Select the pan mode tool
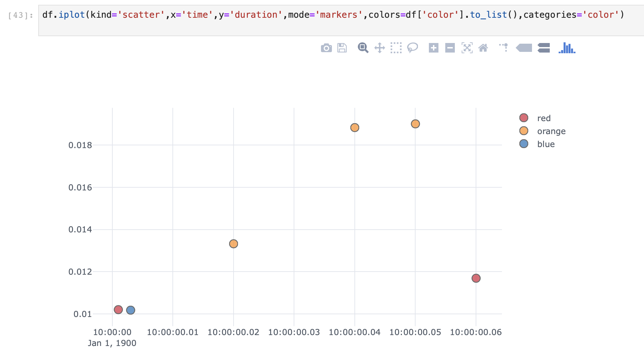 tap(380, 48)
